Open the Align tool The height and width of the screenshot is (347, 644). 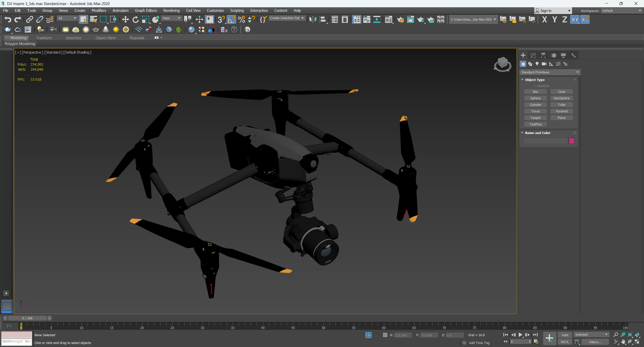(x=323, y=19)
